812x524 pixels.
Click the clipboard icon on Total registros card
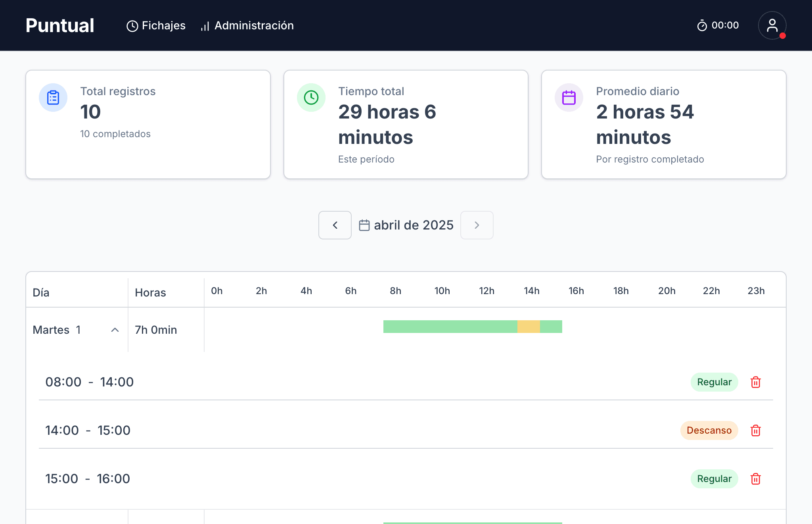click(x=53, y=97)
